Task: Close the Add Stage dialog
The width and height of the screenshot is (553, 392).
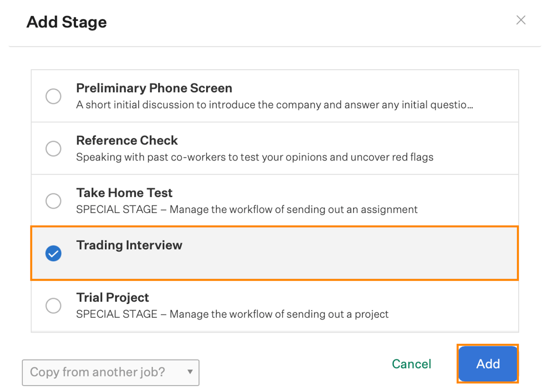Action: pos(521,20)
